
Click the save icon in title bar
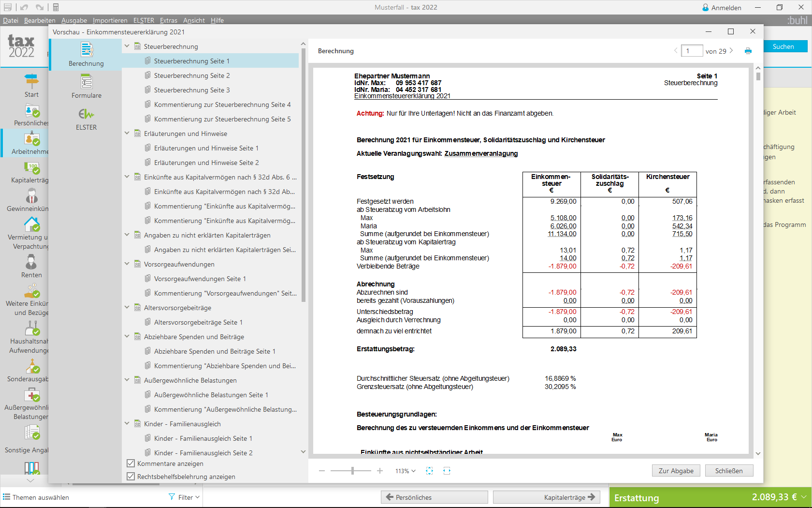(8, 7)
